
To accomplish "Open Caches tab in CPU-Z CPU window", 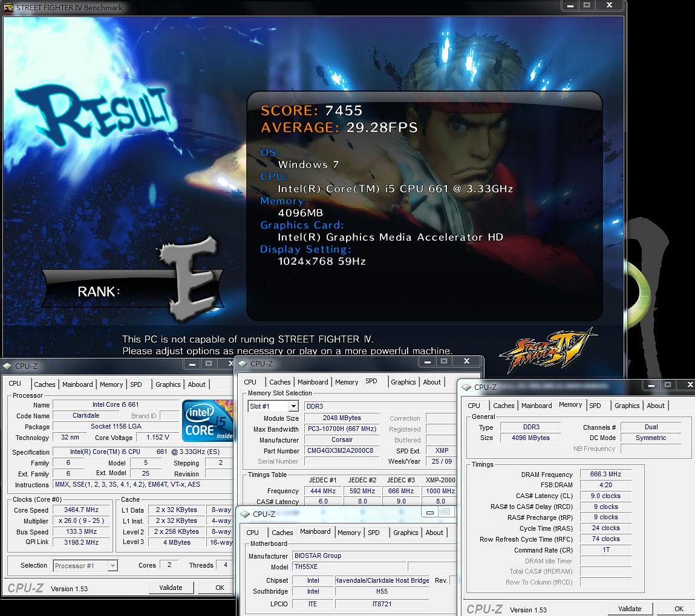I will pyautogui.click(x=45, y=384).
